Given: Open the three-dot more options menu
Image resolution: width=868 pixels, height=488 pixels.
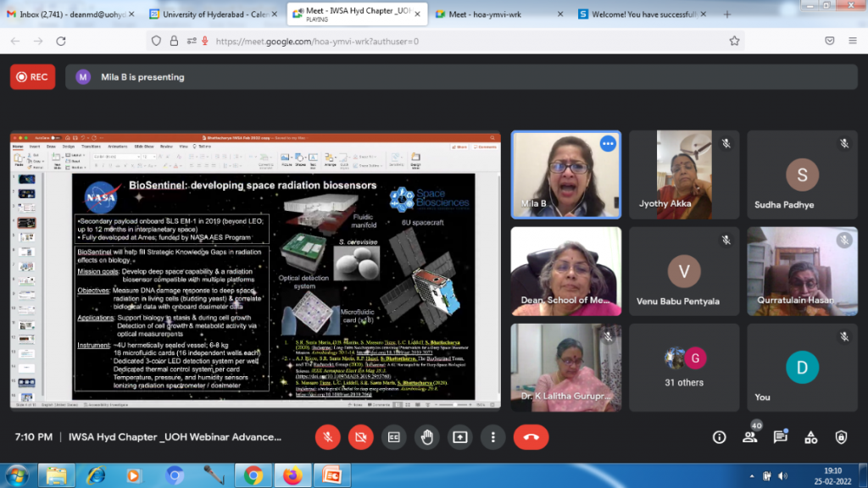Looking at the screenshot, I should (x=493, y=437).
